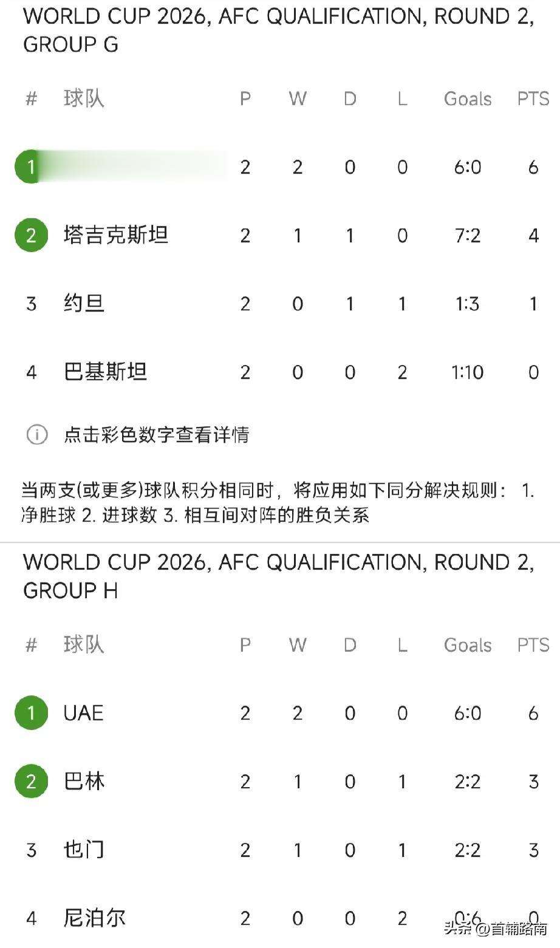Click the Group G title heading
This screenshot has height=948, width=560.
point(279,30)
